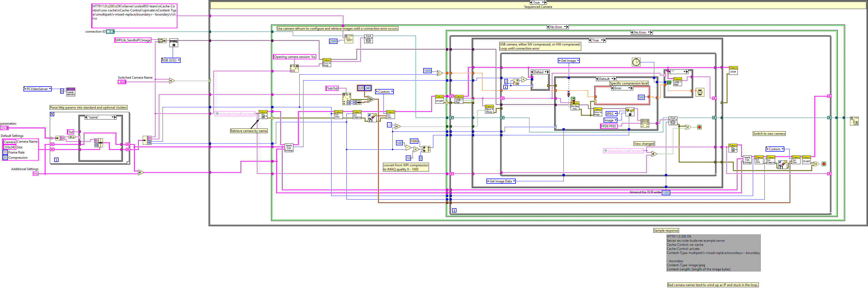Open the JPEG ring constant dropdown

pyautogui.click(x=616, y=114)
